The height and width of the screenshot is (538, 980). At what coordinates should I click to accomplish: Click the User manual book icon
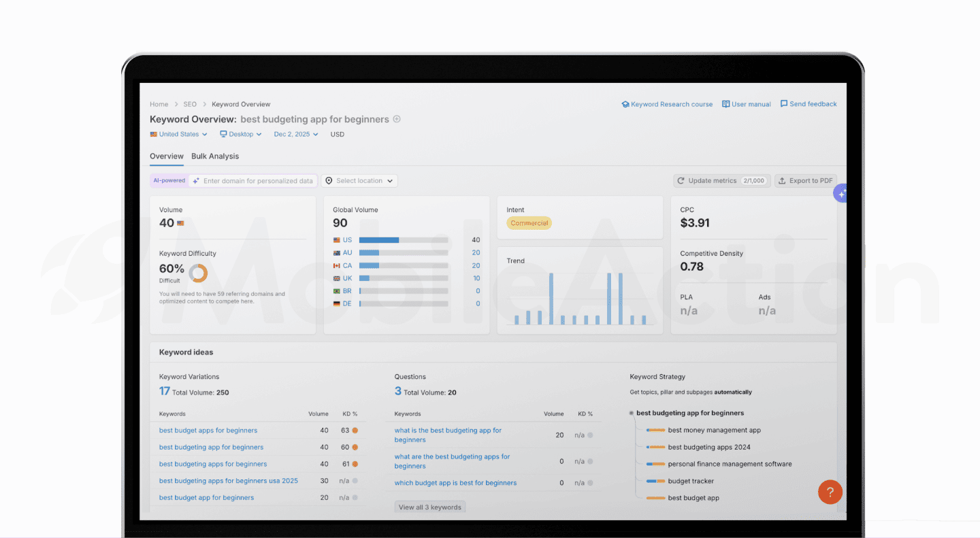[x=725, y=105]
